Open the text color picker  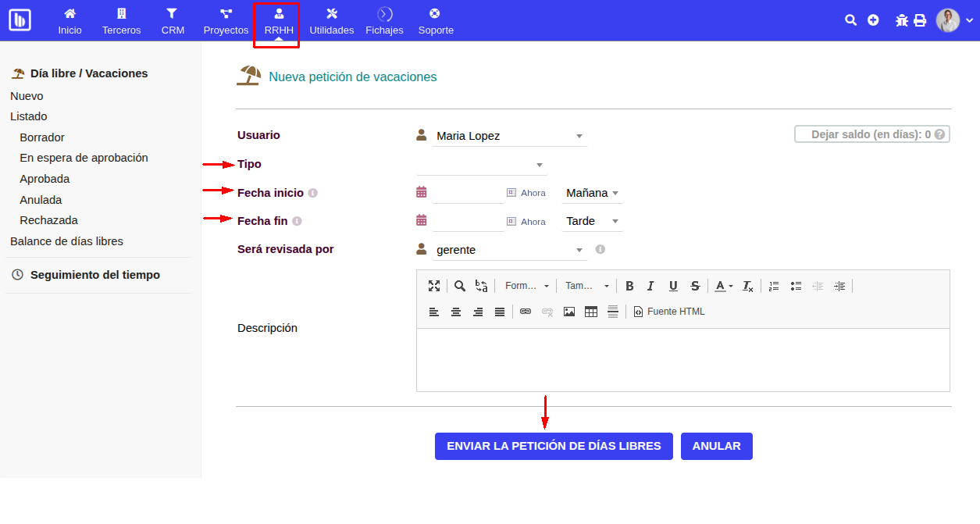[723, 286]
